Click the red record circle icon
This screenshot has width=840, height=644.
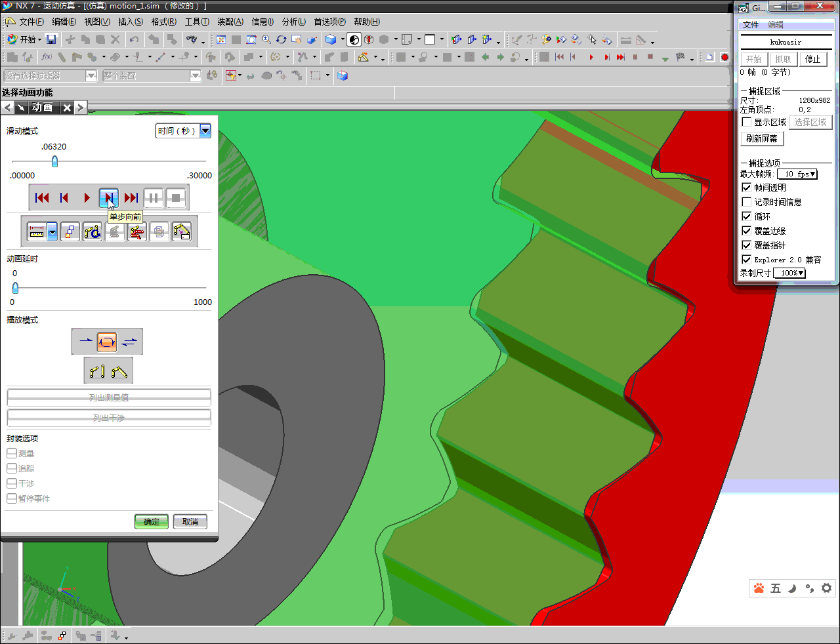[x=724, y=57]
